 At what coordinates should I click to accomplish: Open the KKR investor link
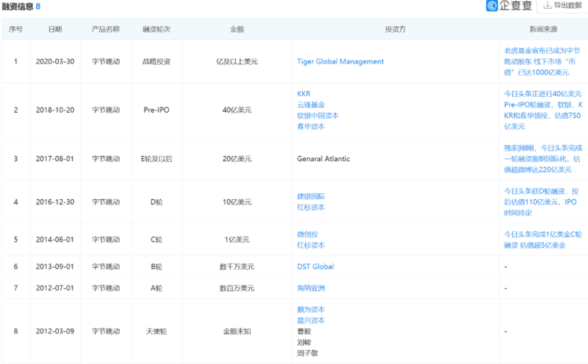pyautogui.click(x=304, y=93)
